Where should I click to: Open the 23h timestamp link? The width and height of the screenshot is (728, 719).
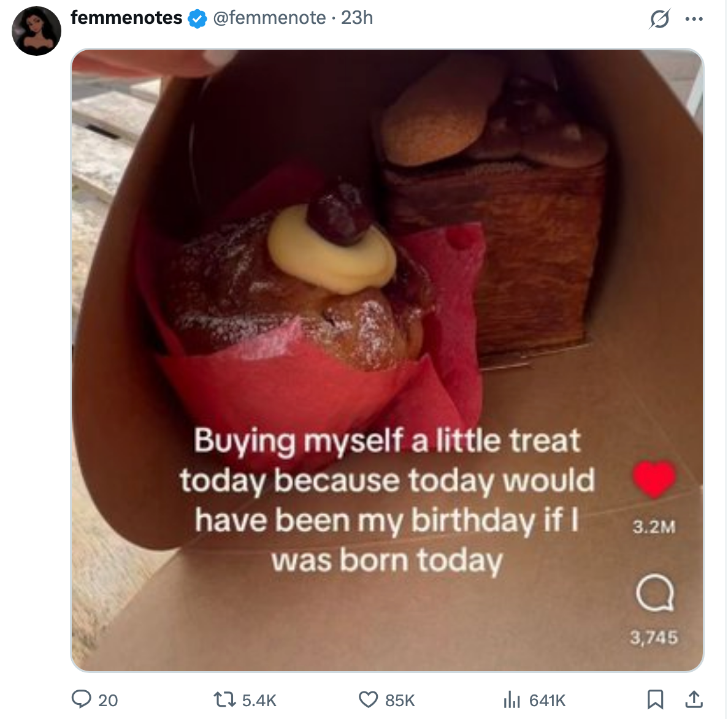point(357,18)
